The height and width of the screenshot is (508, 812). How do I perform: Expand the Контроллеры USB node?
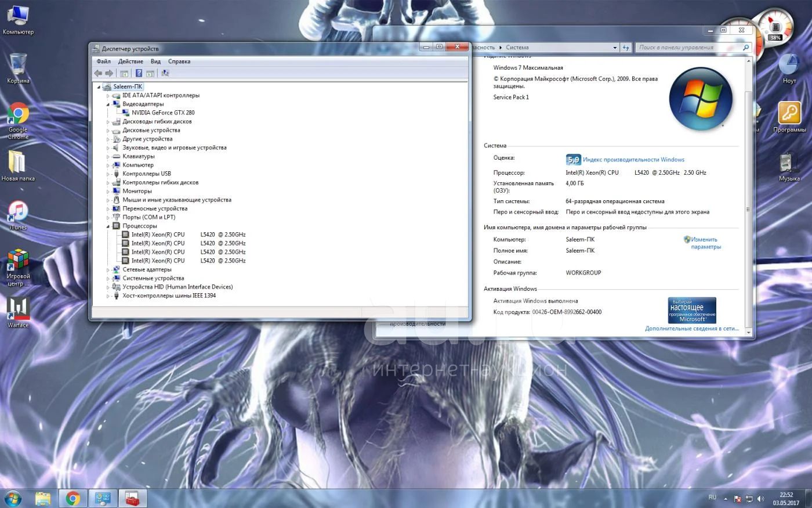[x=108, y=174]
